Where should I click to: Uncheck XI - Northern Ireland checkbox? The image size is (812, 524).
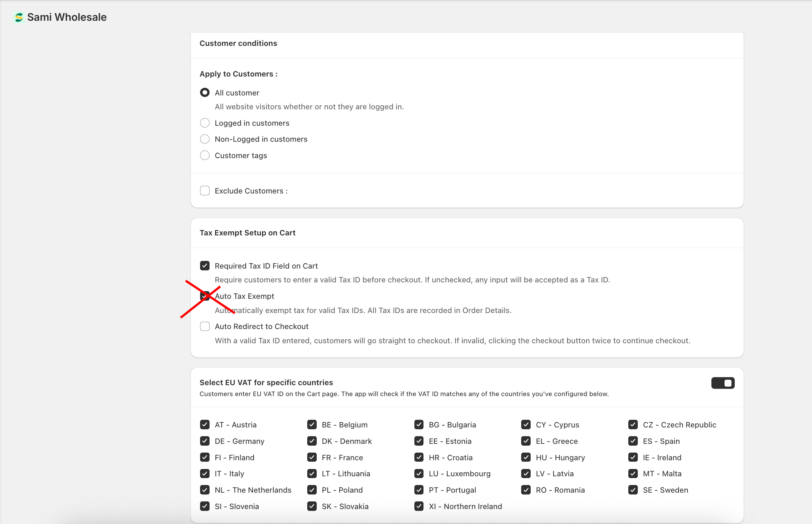click(x=419, y=507)
